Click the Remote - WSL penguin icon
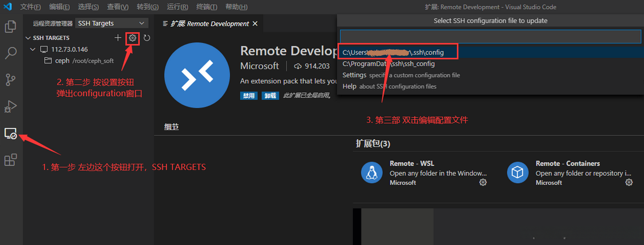The height and width of the screenshot is (245, 644). tap(372, 172)
